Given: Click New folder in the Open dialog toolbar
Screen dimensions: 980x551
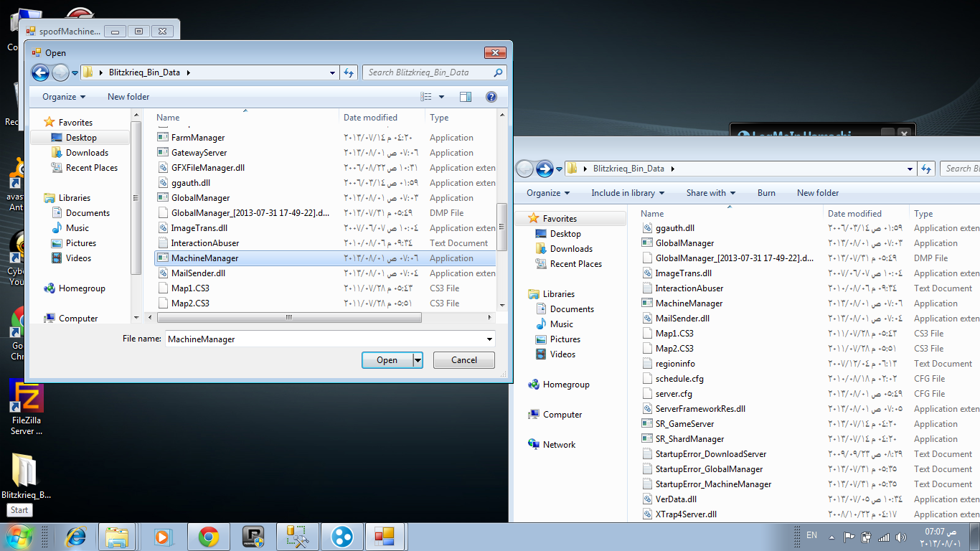Looking at the screenshot, I should 128,97.
